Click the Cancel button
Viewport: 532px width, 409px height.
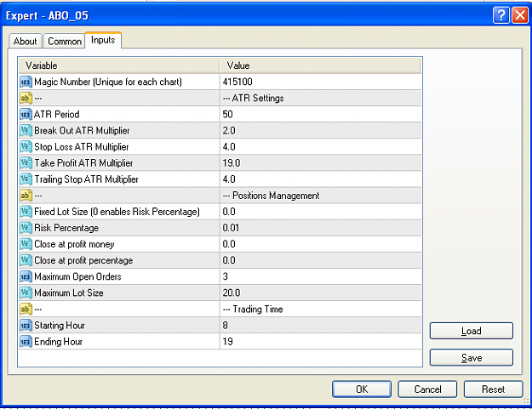coord(427,389)
